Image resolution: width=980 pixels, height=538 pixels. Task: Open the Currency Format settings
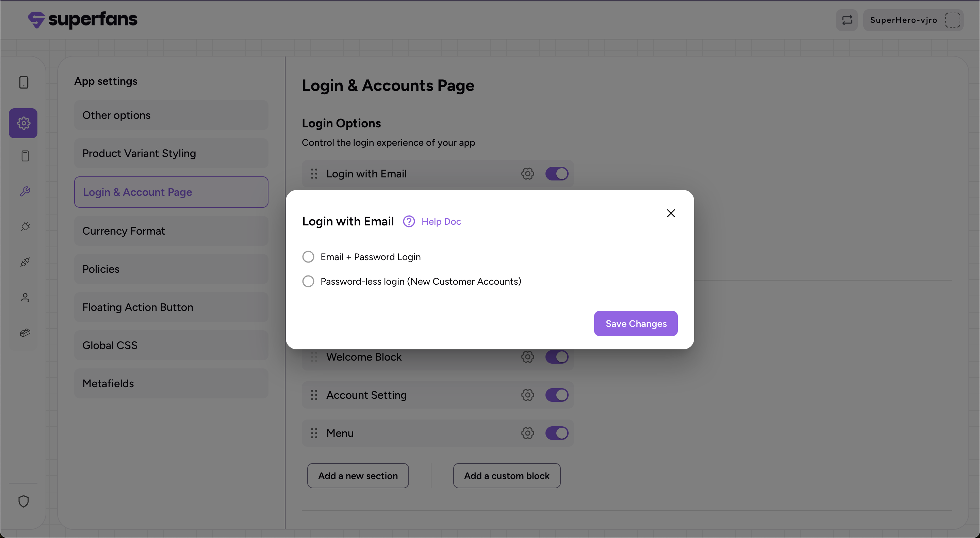[171, 231]
